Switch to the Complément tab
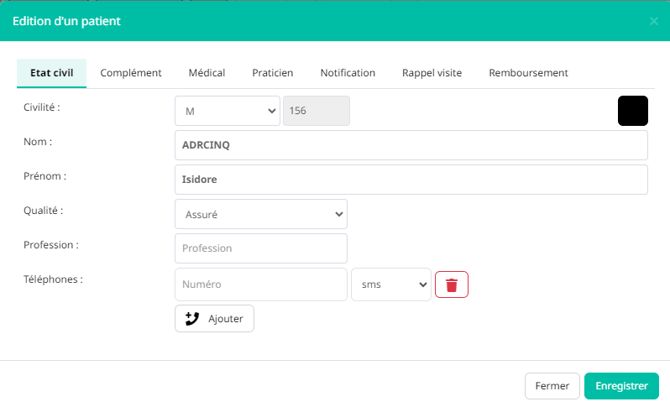This screenshot has width=670, height=407. (x=131, y=73)
